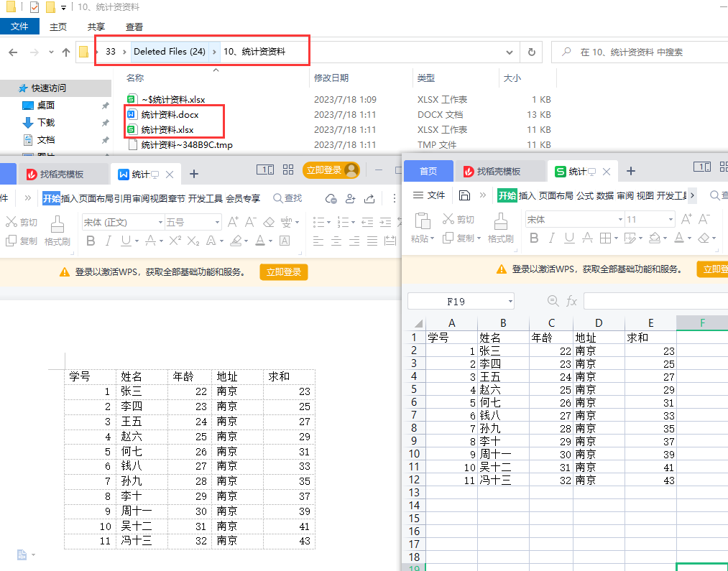Select file 统计资料.docx in Explorer
Viewport: 728px width, 571px height.
(x=170, y=115)
